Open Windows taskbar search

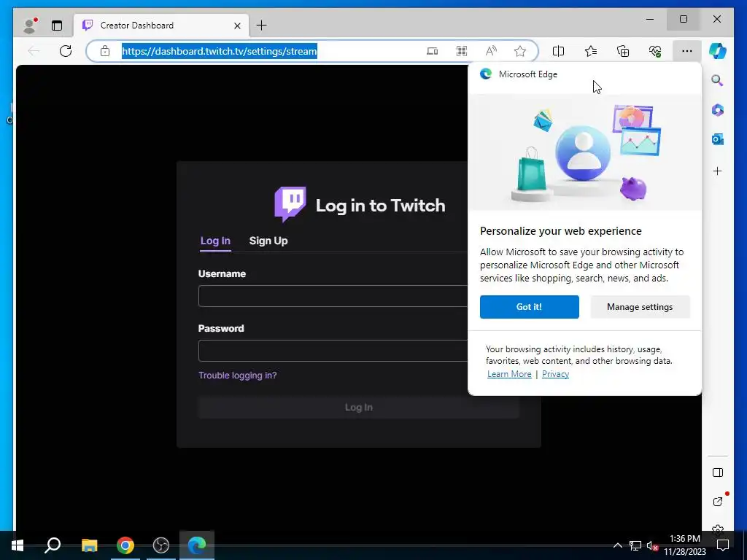[53, 545]
